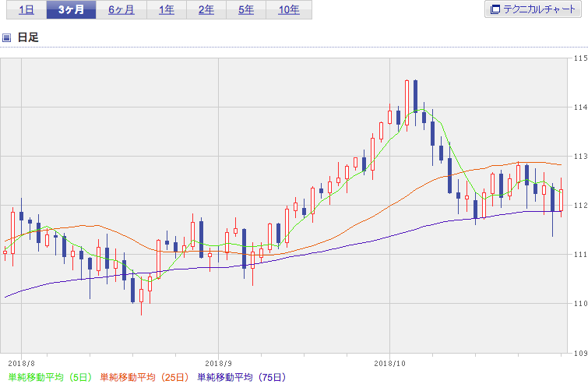The height and width of the screenshot is (384, 588).
Task: Open the 6ヶ月 chart tab
Action: click(x=121, y=10)
